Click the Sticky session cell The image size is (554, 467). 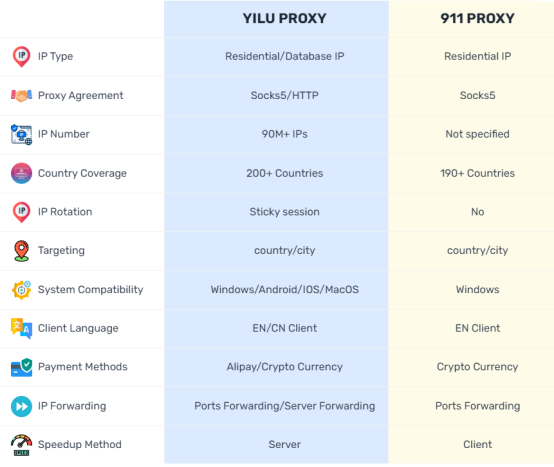point(284,212)
